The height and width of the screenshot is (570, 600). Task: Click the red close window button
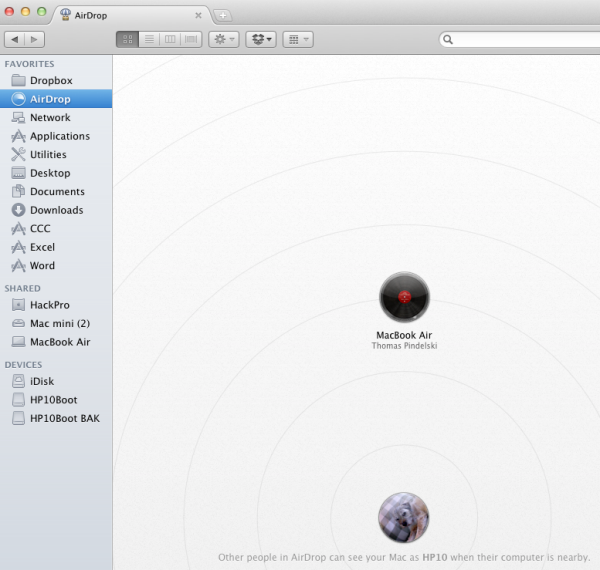(x=9, y=11)
